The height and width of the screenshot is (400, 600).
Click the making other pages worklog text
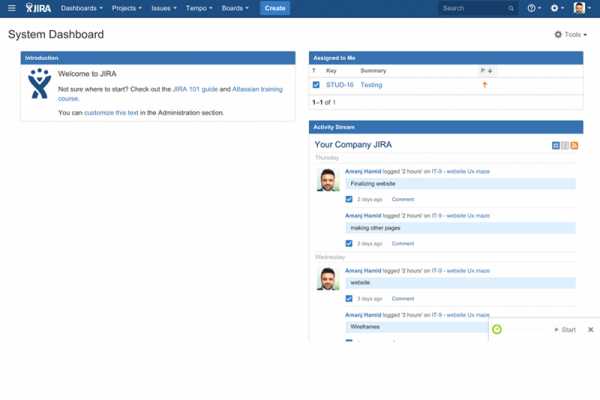tap(375, 228)
